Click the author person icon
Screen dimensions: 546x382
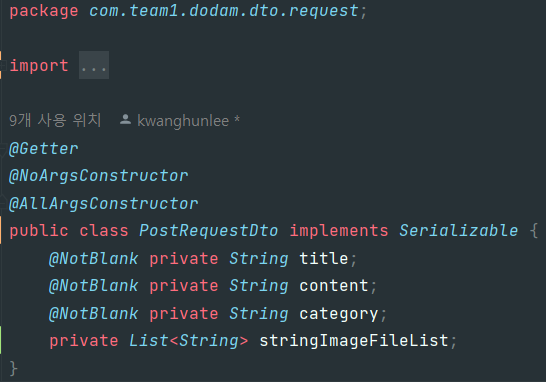125,120
